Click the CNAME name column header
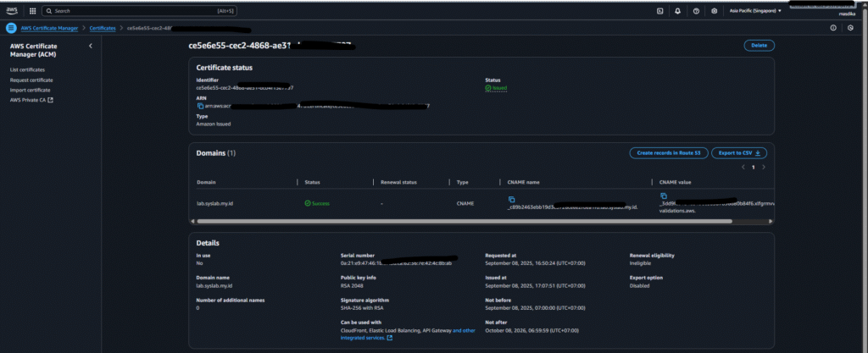868x353 pixels. tap(523, 182)
